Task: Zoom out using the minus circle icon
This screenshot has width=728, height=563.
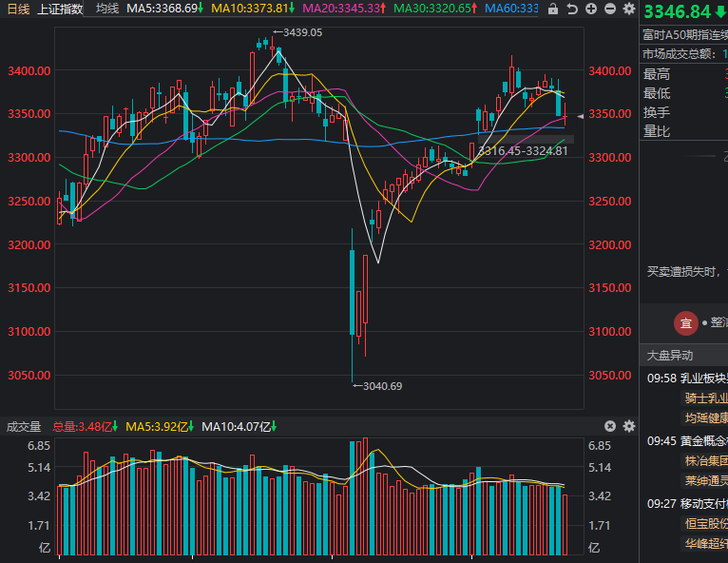Action: [609, 9]
